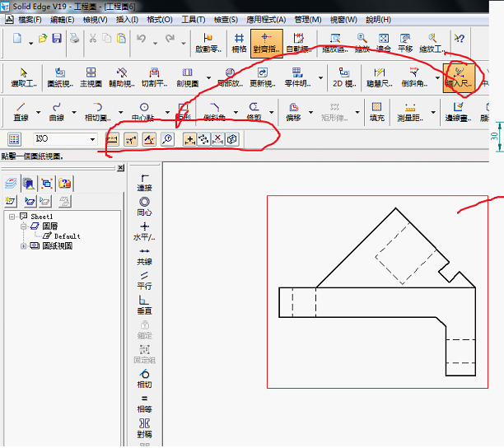Click the 垂直 perpendicular relationship
This screenshot has width=504, height=448.
coord(144,306)
